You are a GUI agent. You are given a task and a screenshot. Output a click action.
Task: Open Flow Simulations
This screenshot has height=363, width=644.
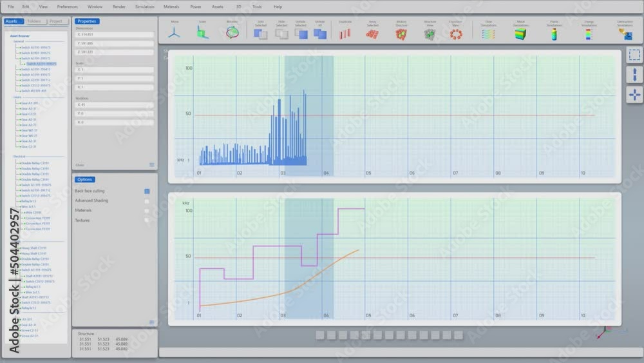pos(488,34)
